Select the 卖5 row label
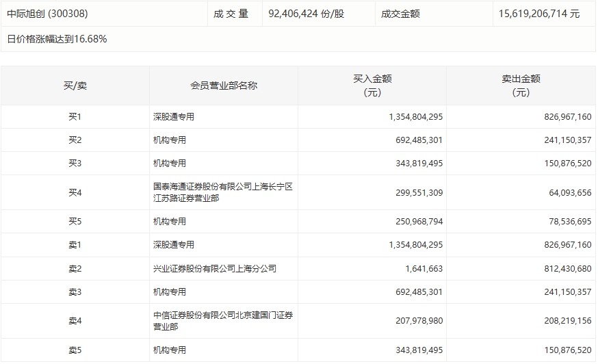598x364 pixels. 75,350
